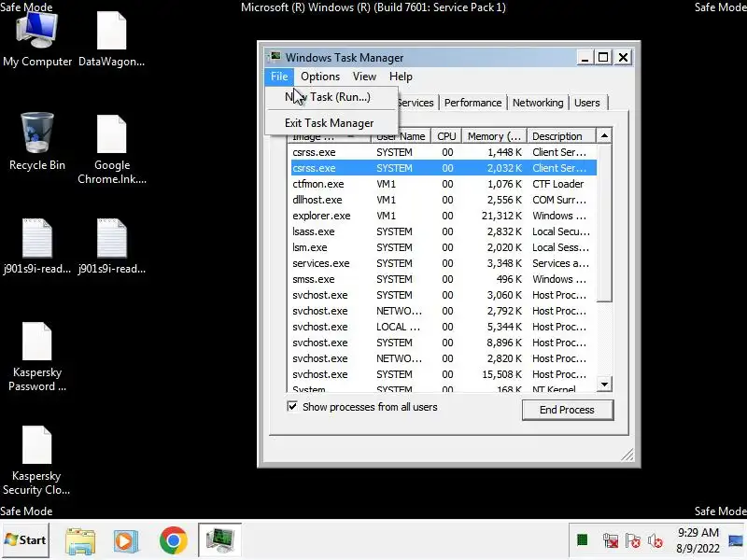Image resolution: width=747 pixels, height=560 pixels.
Task: Open the DataWagon desktop file icon
Action: click(111, 39)
